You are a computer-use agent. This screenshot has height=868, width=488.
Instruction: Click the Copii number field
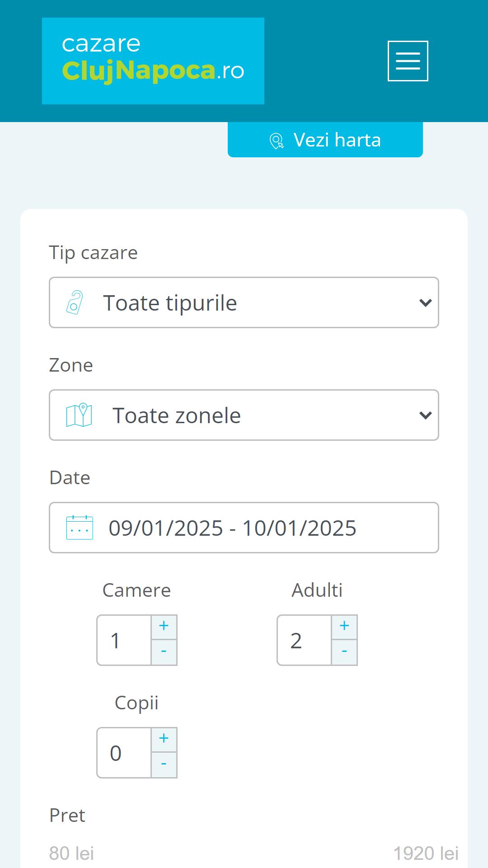point(124,753)
